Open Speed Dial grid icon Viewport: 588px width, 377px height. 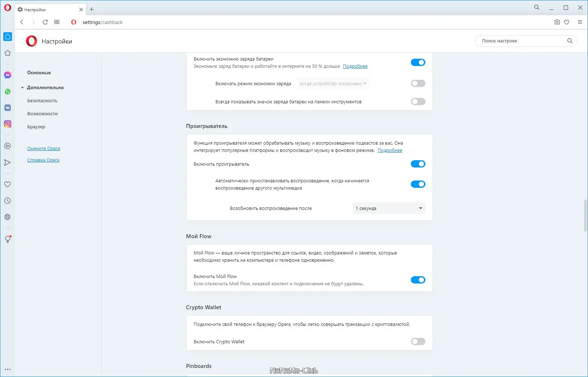pyautogui.click(x=57, y=22)
